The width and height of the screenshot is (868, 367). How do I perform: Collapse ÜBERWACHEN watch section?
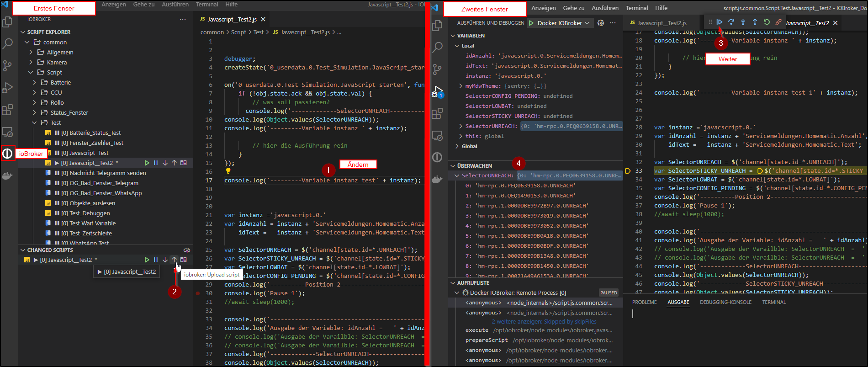pos(453,166)
